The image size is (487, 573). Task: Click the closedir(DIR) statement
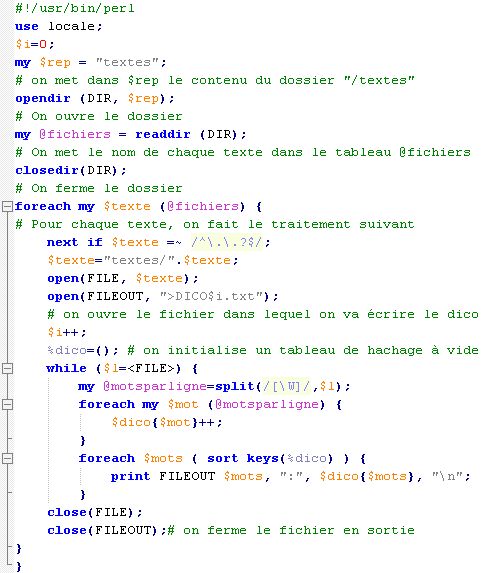point(71,170)
